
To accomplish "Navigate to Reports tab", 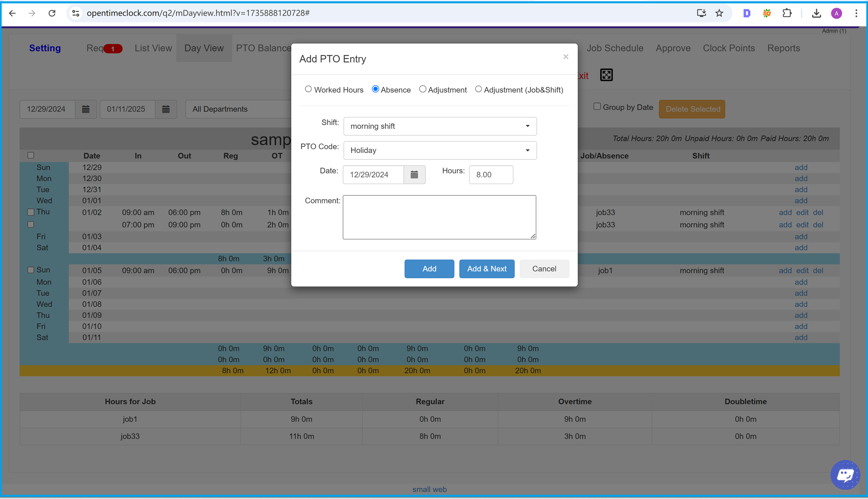I will [784, 48].
